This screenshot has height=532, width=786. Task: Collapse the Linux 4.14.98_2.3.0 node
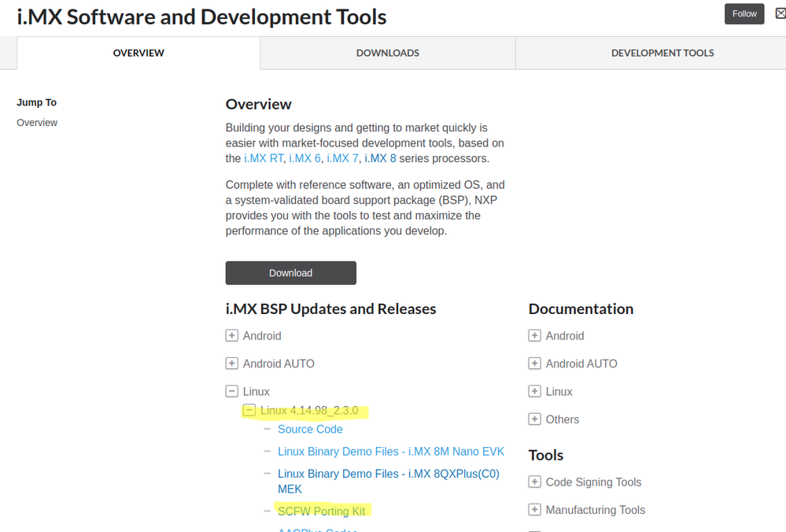[249, 410]
